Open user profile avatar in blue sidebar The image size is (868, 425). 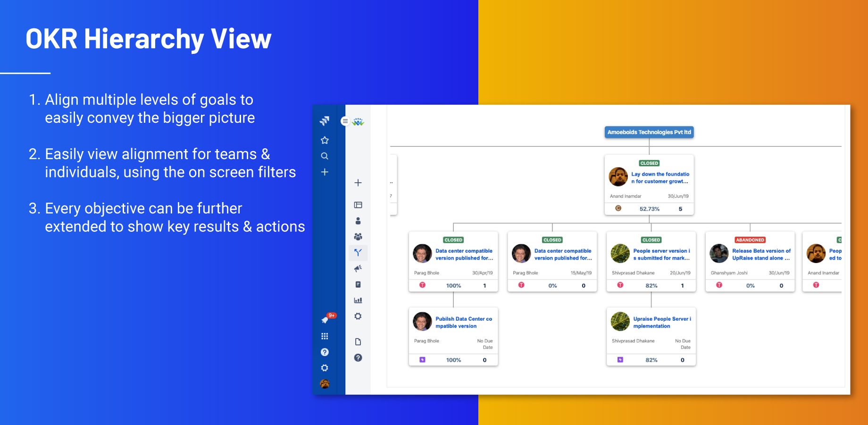[x=325, y=384]
